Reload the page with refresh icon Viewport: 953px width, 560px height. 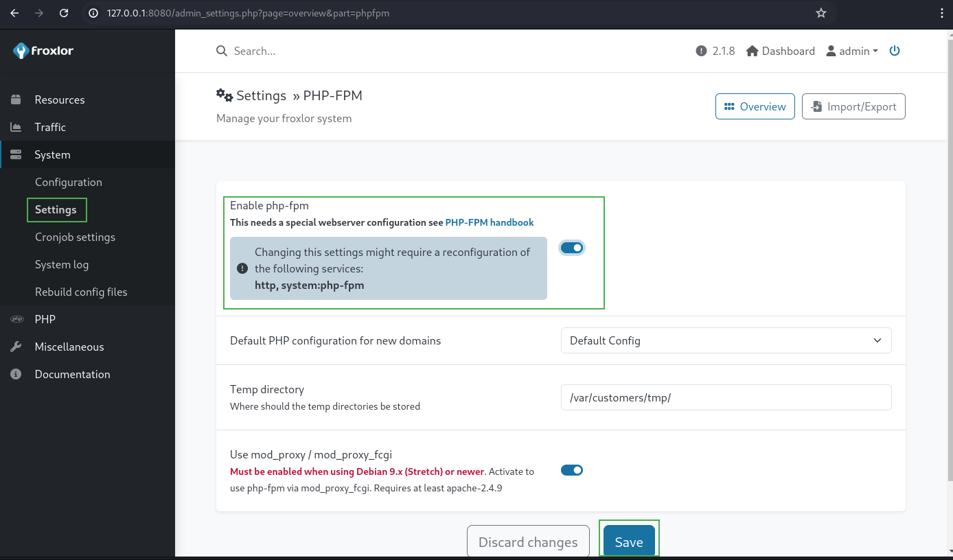pos(64,13)
